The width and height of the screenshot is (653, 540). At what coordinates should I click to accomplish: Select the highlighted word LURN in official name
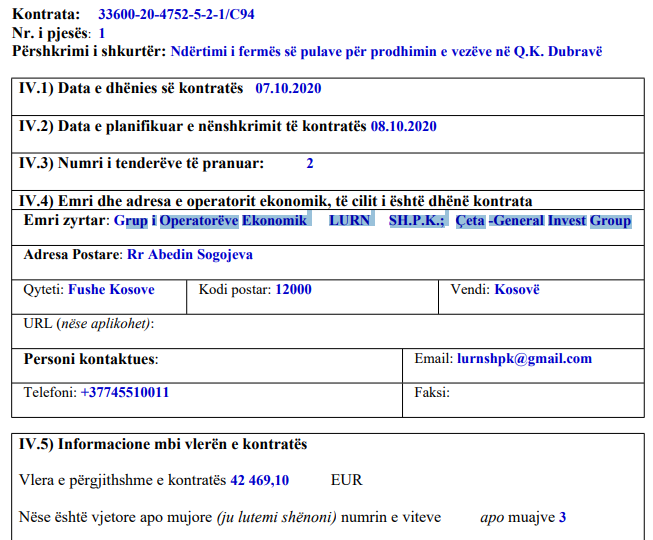coord(349,220)
